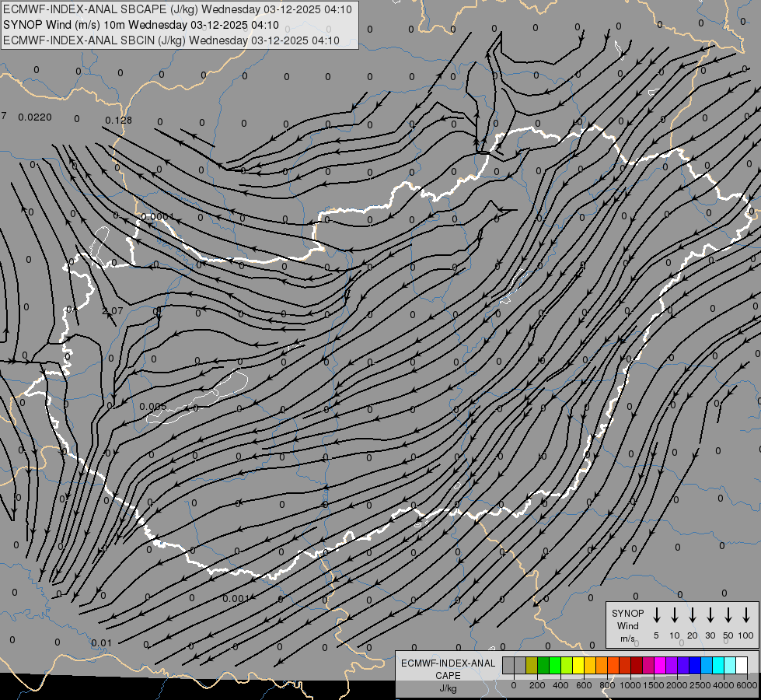Click the '1000' tick label on the CAPE scale
Screen dimensions: 761x700
(x=630, y=685)
